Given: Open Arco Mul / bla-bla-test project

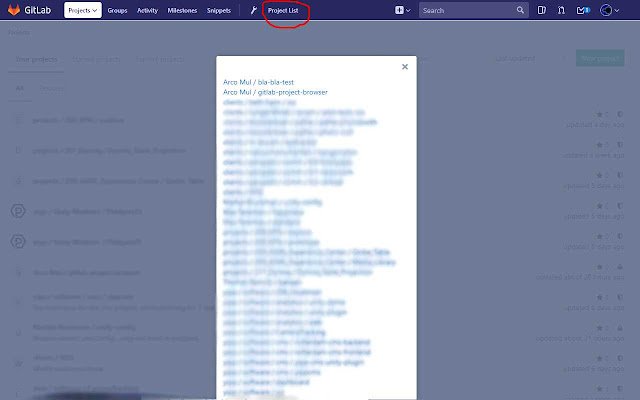Looking at the screenshot, I should [x=258, y=82].
